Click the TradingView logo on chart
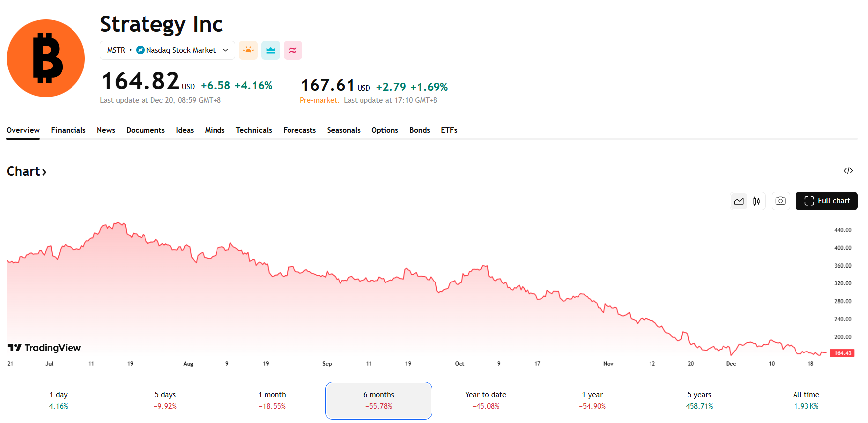The width and height of the screenshot is (868, 423). tap(44, 348)
